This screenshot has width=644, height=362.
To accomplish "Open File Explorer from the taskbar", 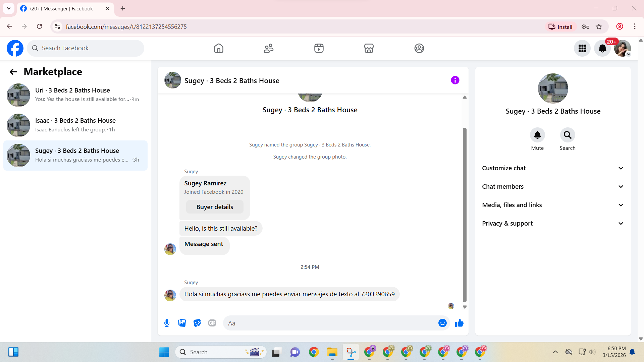I will 332,352.
